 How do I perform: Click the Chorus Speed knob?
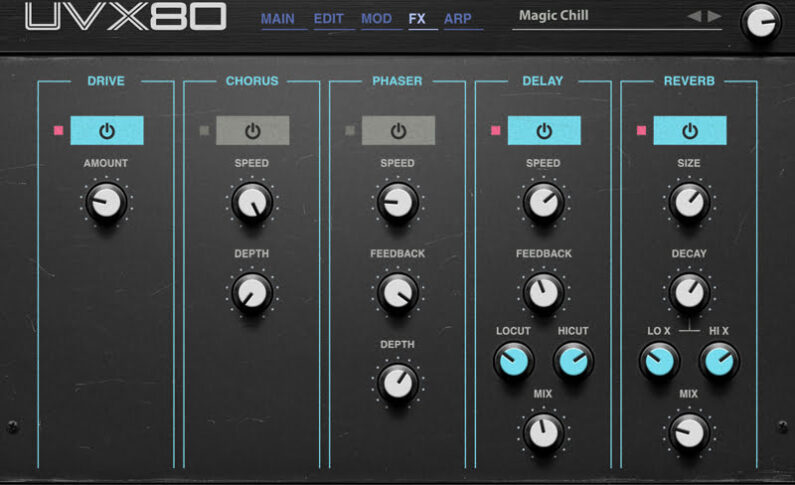coord(252,203)
